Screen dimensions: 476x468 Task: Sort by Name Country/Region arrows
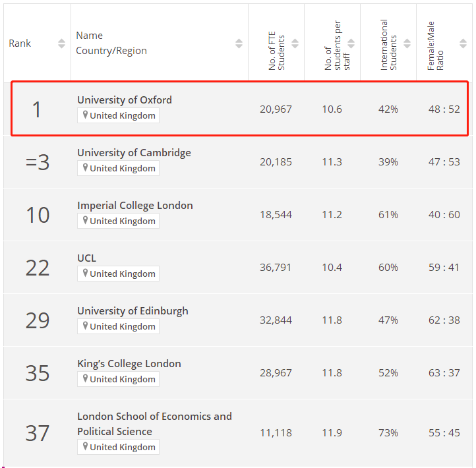tap(239, 44)
